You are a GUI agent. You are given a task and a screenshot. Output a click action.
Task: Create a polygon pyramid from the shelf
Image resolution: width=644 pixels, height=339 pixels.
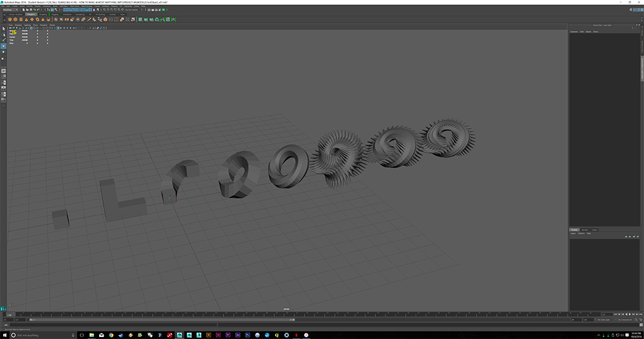pos(43,19)
